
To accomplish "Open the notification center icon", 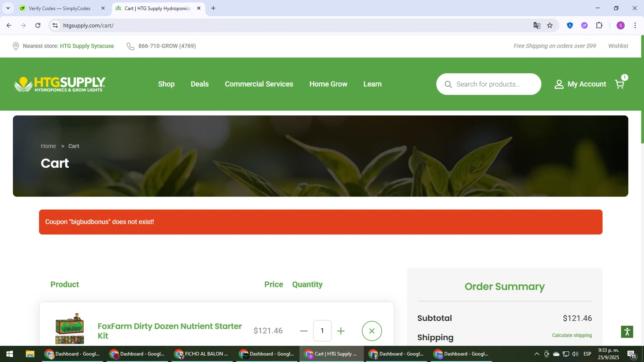I will click(x=632, y=354).
